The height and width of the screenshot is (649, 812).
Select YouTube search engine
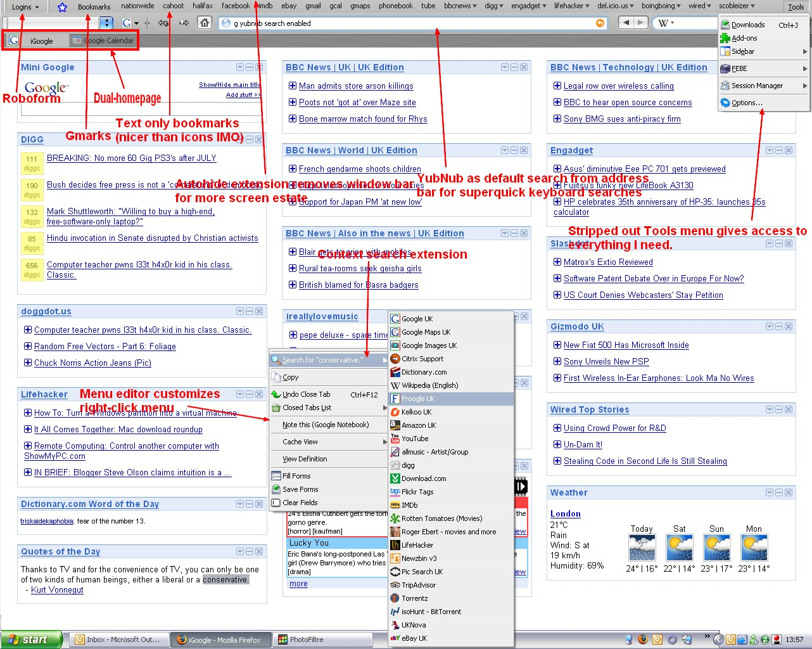tap(450, 439)
